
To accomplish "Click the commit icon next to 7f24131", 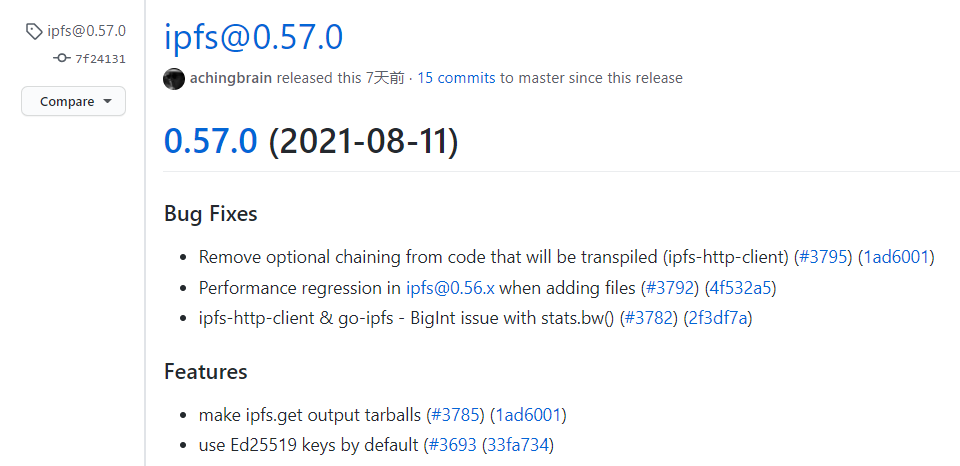I will point(61,59).
